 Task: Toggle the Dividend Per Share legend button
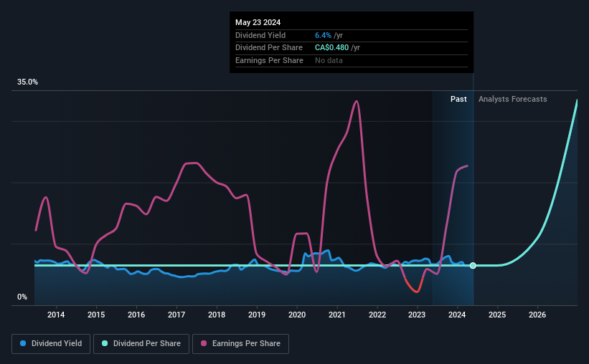141,344
